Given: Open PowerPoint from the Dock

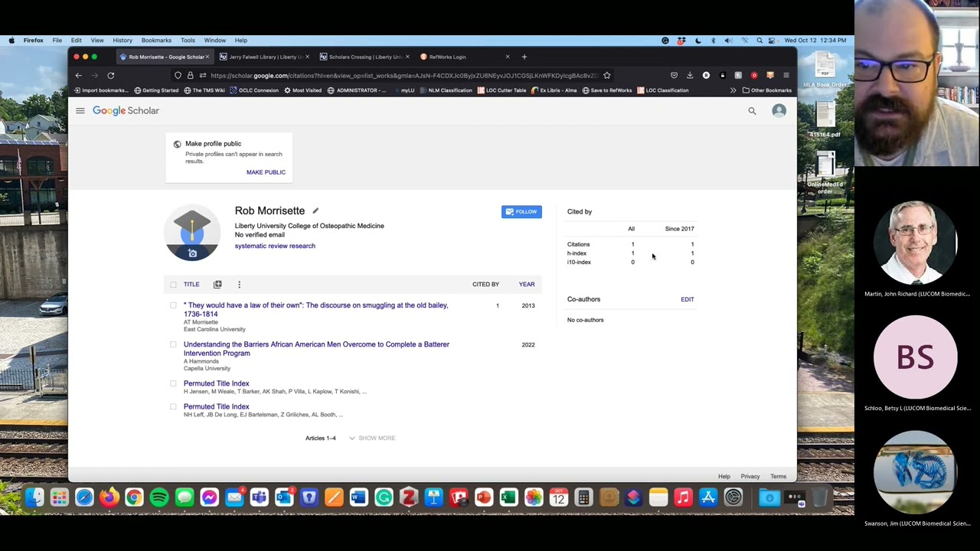Looking at the screenshot, I should pyautogui.click(x=483, y=498).
